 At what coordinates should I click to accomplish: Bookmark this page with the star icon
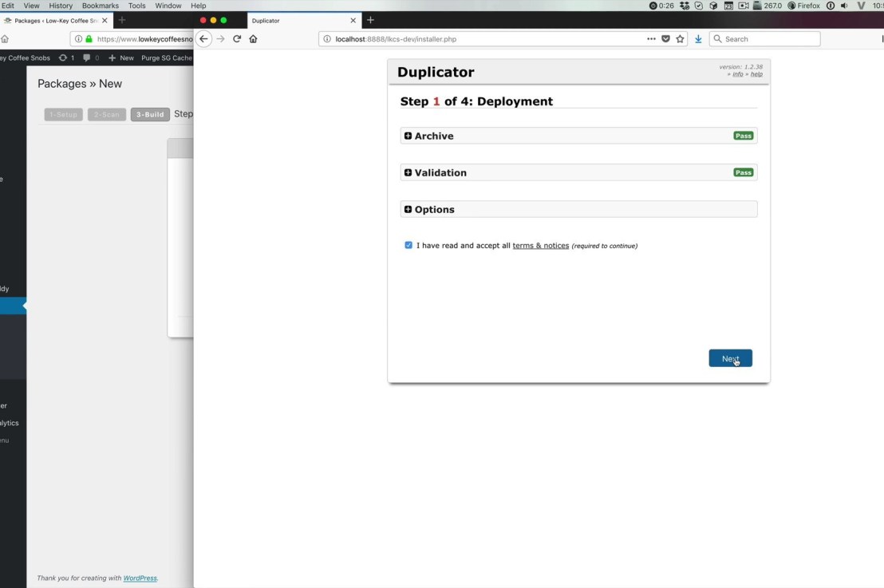point(679,38)
